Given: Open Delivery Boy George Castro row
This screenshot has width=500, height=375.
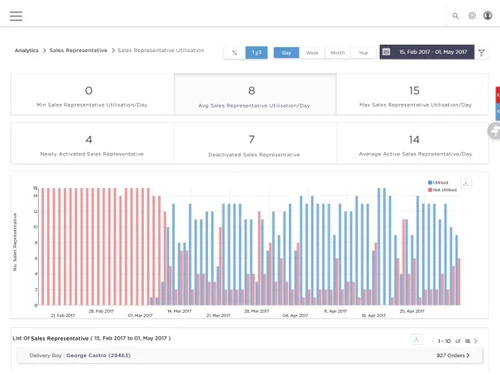Looking at the screenshot, I should pos(250,356).
